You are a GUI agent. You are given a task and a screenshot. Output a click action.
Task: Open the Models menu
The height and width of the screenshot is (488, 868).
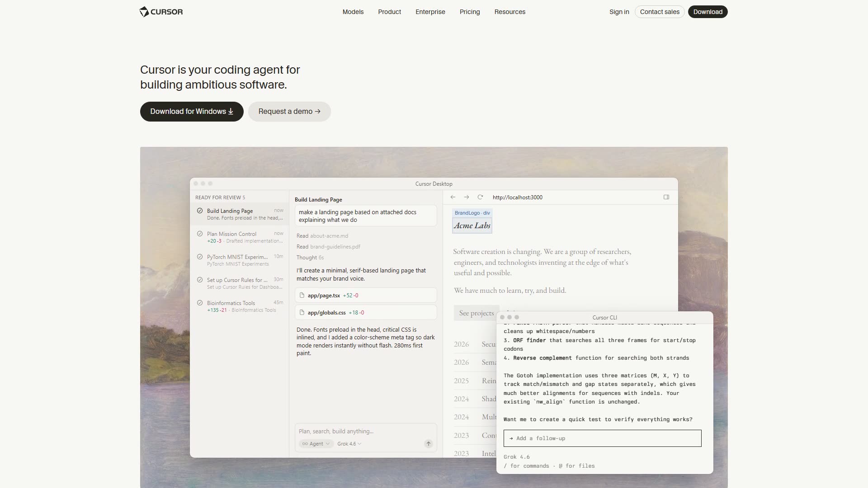pos(353,12)
